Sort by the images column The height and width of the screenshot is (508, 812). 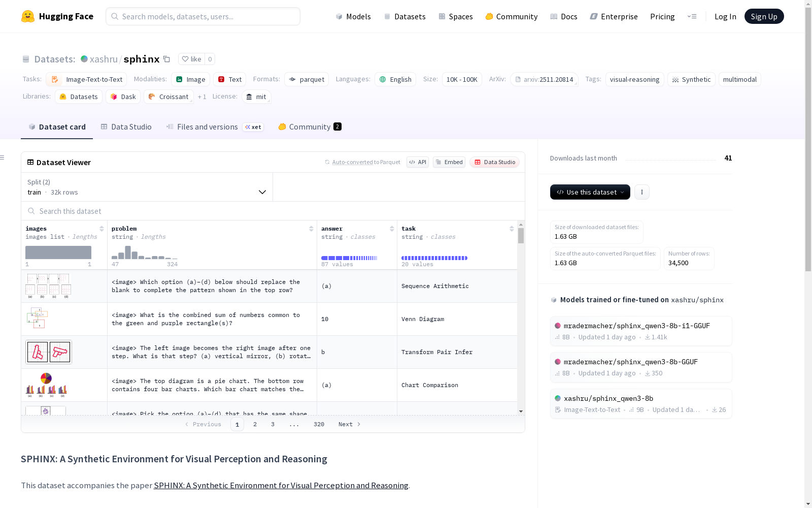101,229
